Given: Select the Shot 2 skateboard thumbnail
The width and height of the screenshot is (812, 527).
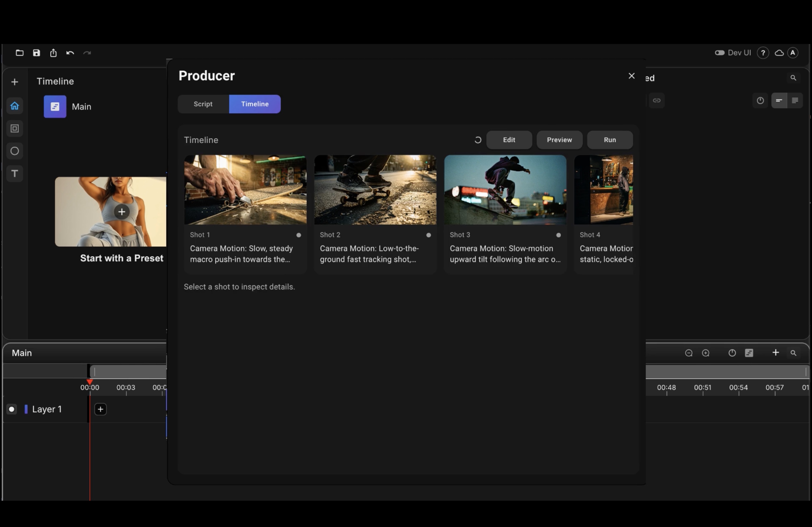Looking at the screenshot, I should click(375, 190).
